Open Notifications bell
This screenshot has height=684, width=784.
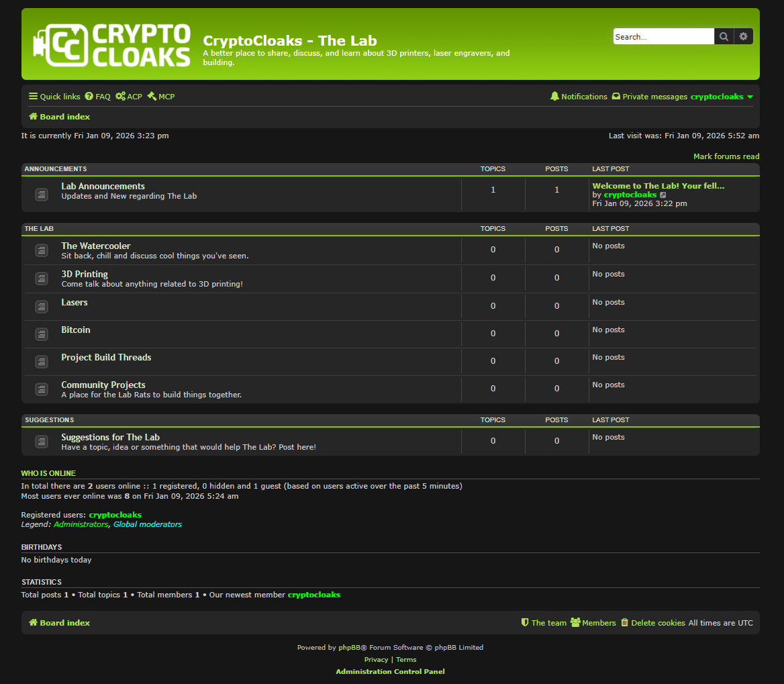(579, 97)
